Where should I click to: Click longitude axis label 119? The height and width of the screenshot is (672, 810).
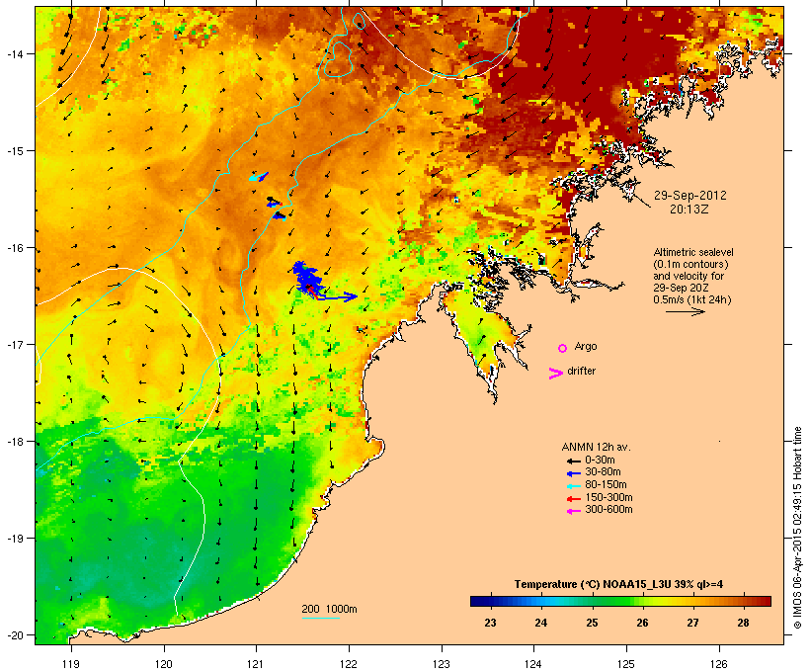click(71, 664)
